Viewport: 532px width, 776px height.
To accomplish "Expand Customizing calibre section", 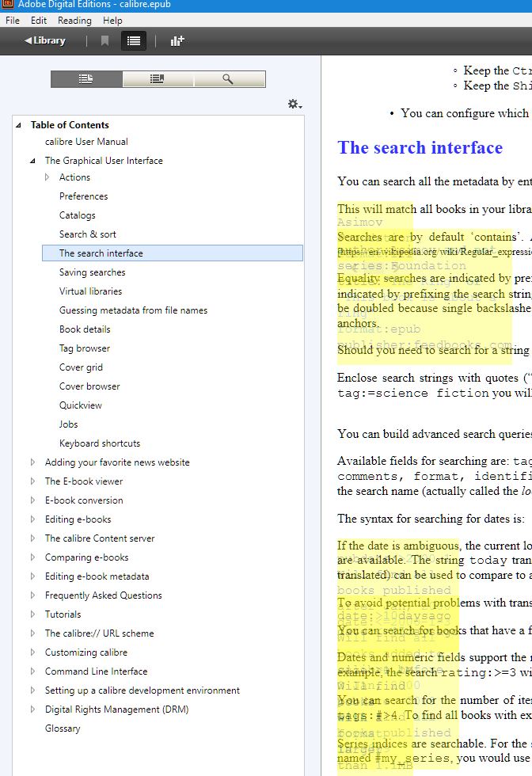I will coord(32,652).
